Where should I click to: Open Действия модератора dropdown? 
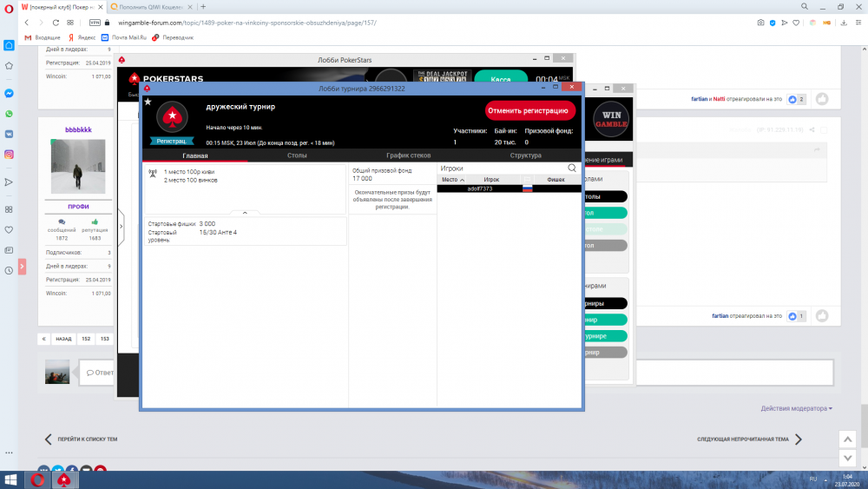click(x=796, y=408)
